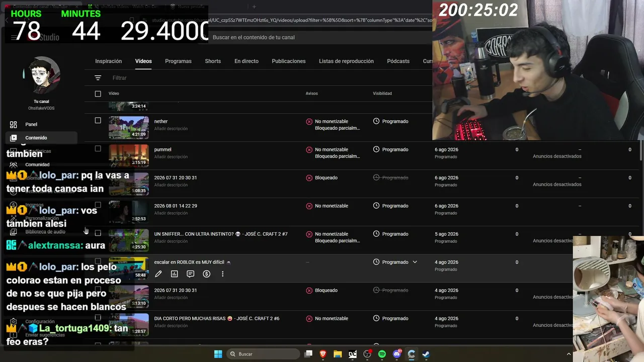Open the Contenido section in sidebar

point(41,138)
